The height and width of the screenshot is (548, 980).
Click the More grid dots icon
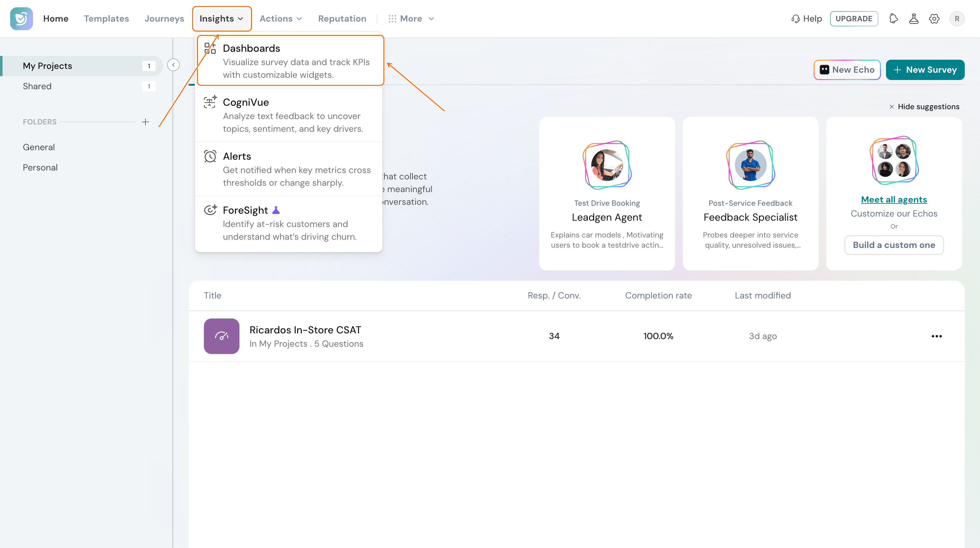(x=392, y=19)
